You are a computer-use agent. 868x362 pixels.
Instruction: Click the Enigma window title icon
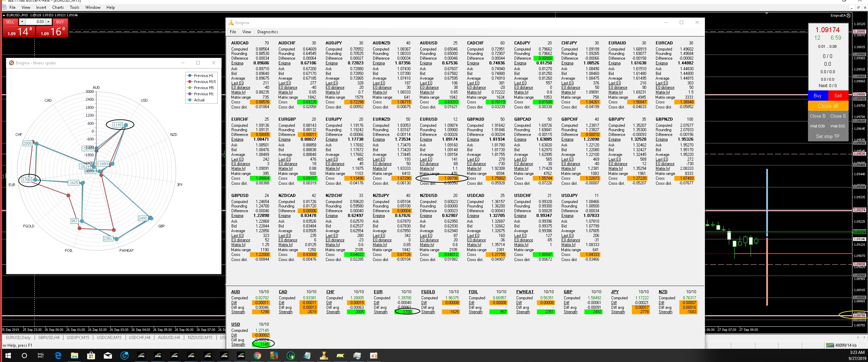231,22
